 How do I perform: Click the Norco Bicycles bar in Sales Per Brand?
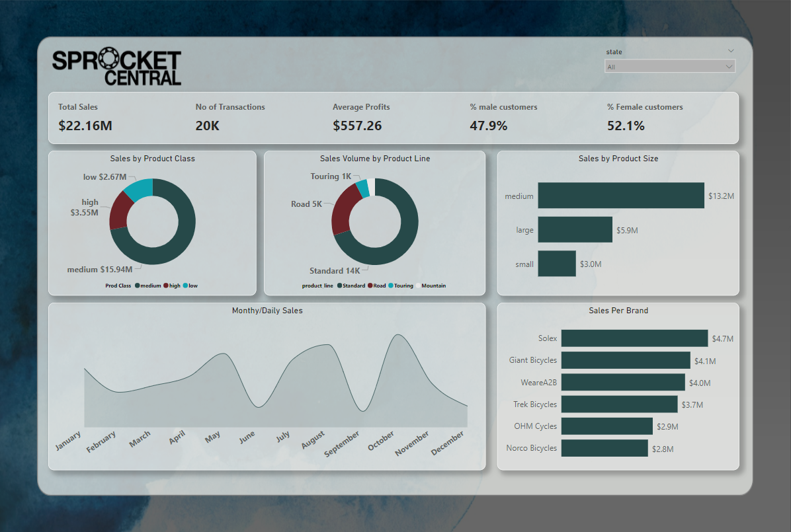coord(604,448)
